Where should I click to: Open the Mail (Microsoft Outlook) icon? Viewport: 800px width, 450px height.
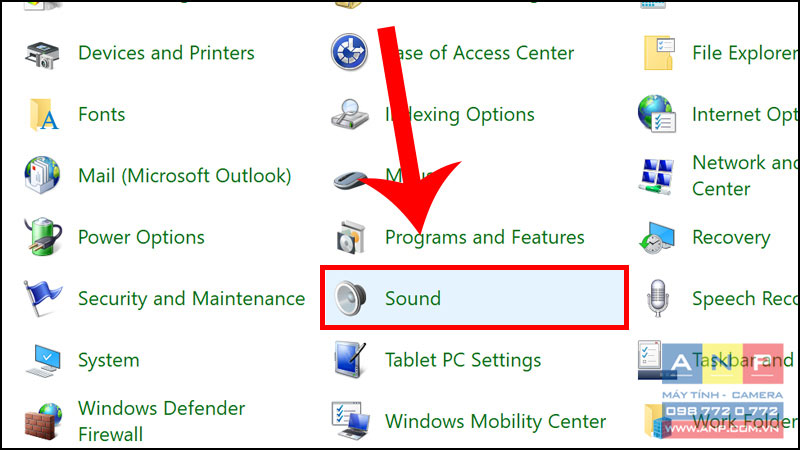[x=42, y=176]
